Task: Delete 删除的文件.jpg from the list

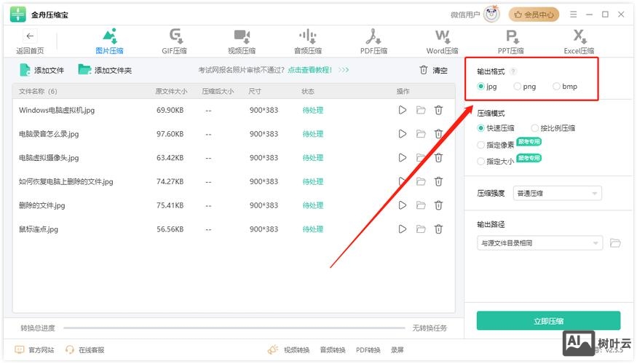Action: [438, 205]
